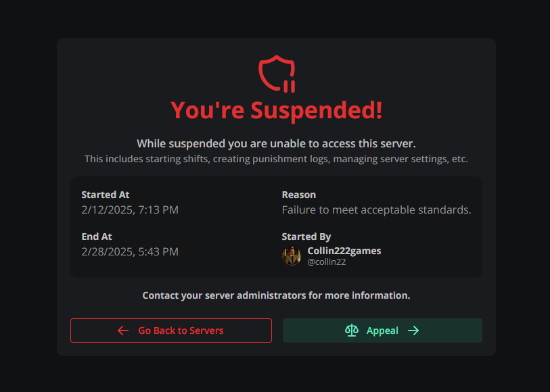The image size is (550, 392).
Task: Select the suspension start time 7:13 PM
Action: pyautogui.click(x=162, y=210)
